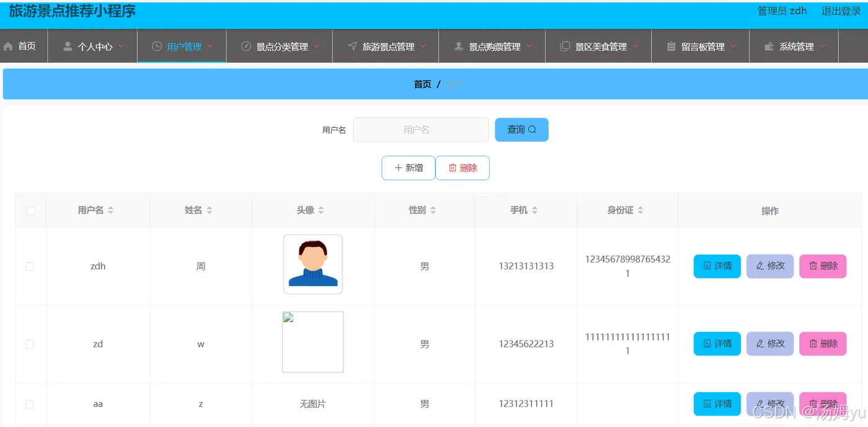Open the 用户管理 menu
The image size is (868, 427).
click(182, 46)
